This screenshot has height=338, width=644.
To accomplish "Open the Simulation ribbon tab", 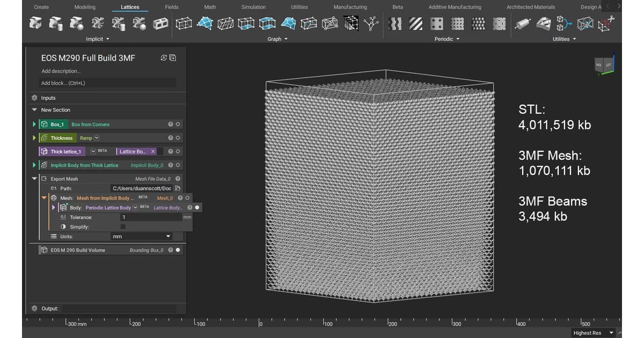I will point(253,7).
